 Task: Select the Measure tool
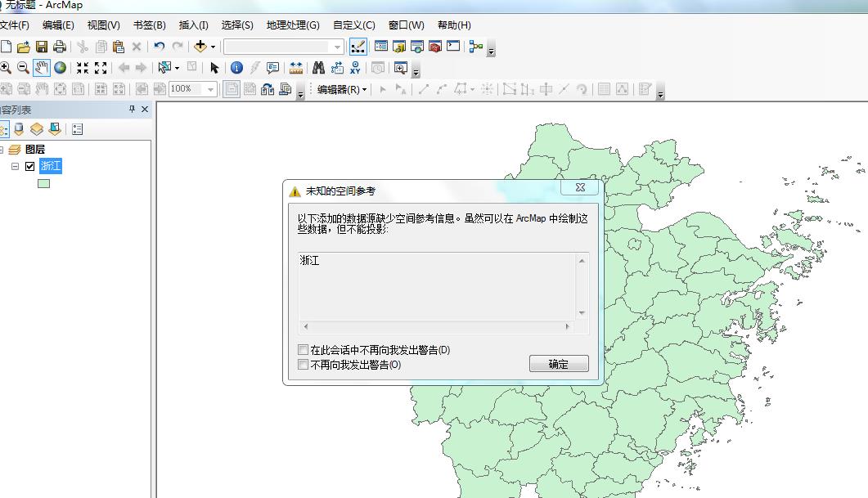[295, 68]
